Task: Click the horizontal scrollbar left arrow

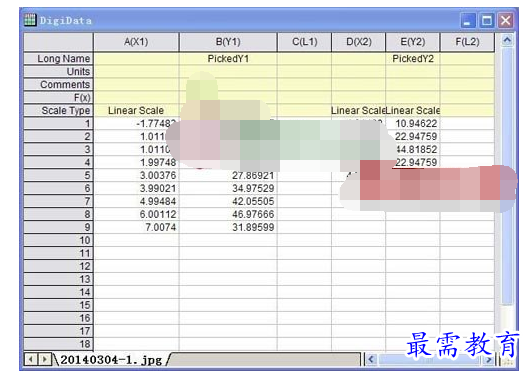Action: [371, 360]
